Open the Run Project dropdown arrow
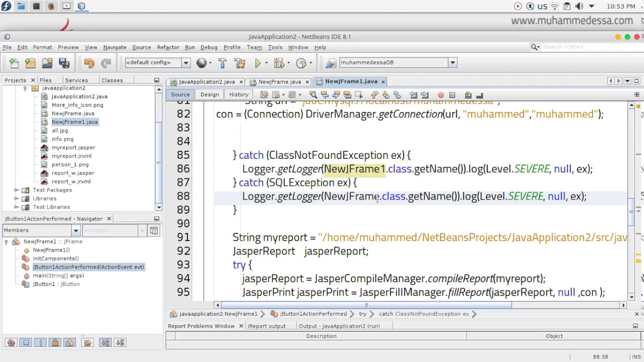The image size is (644, 362). tap(266, 63)
